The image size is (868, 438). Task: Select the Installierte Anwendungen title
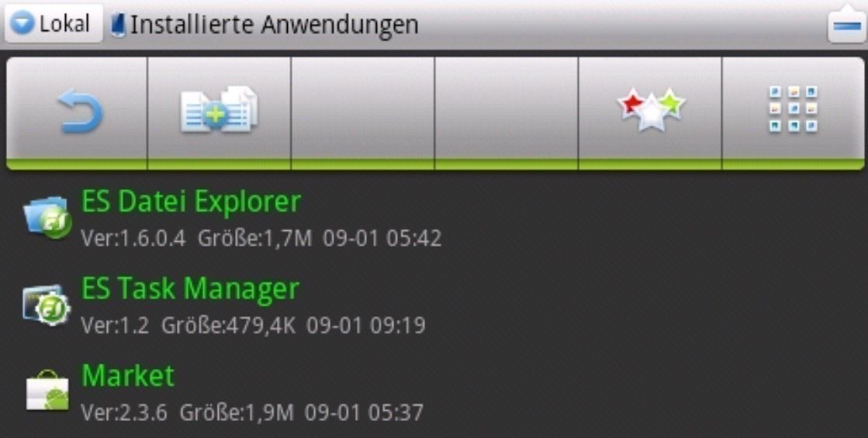(274, 25)
